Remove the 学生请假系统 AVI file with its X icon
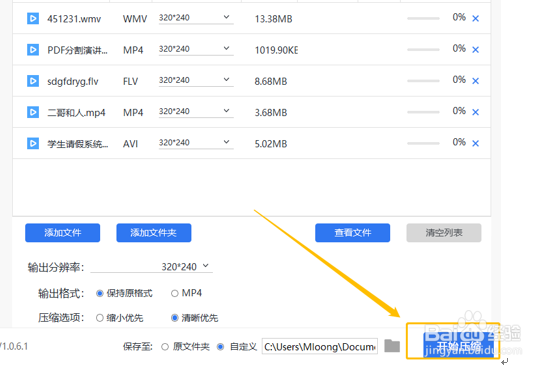Viewport: 554px width, 370px height. pos(476,143)
